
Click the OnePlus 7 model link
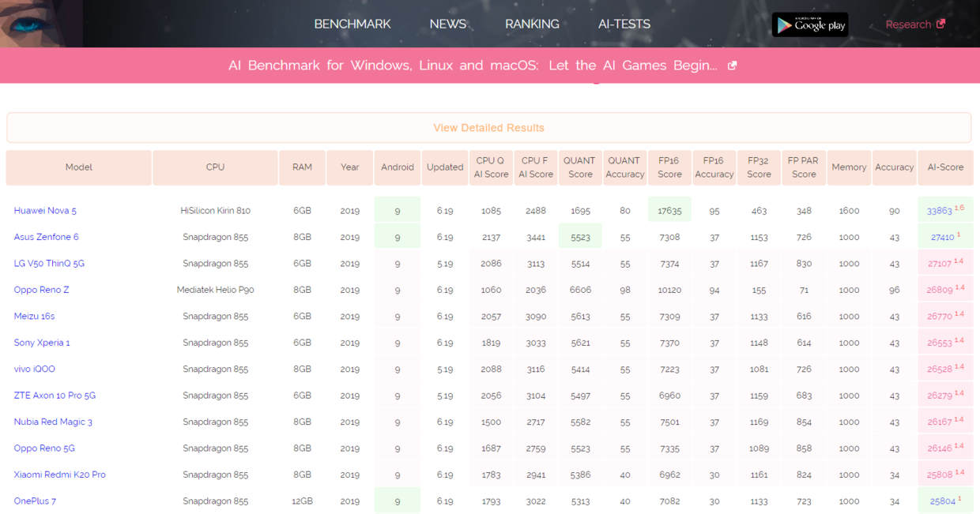(35, 501)
